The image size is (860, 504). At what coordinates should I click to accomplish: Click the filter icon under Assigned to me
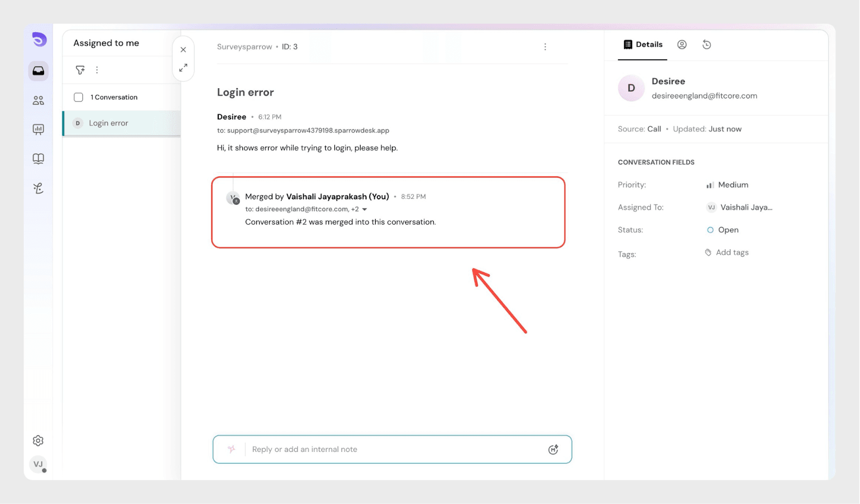coord(80,70)
